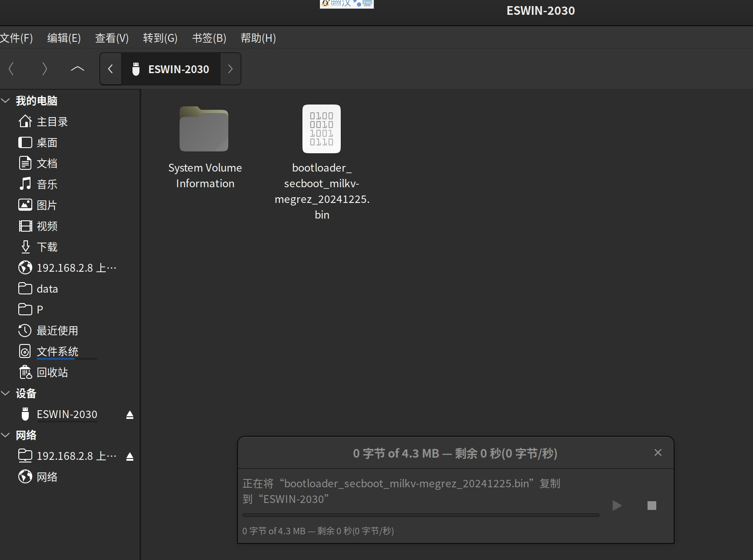This screenshot has width=753, height=560.
Task: Select the ESWIN-2030 path bar button
Action: click(x=171, y=69)
